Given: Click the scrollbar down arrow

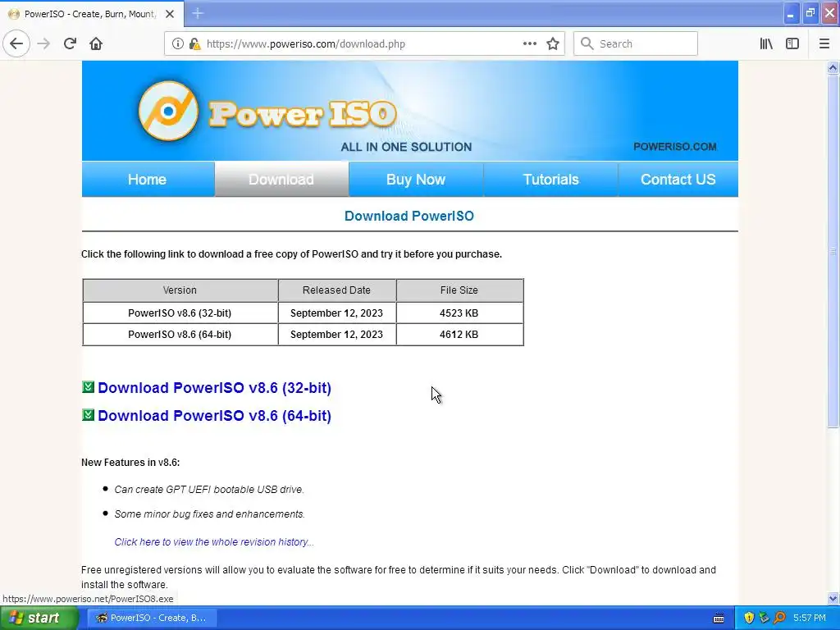Looking at the screenshot, I should click(833, 598).
